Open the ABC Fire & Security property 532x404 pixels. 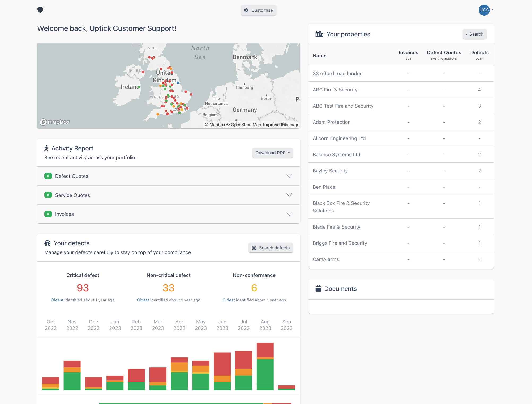coord(335,90)
